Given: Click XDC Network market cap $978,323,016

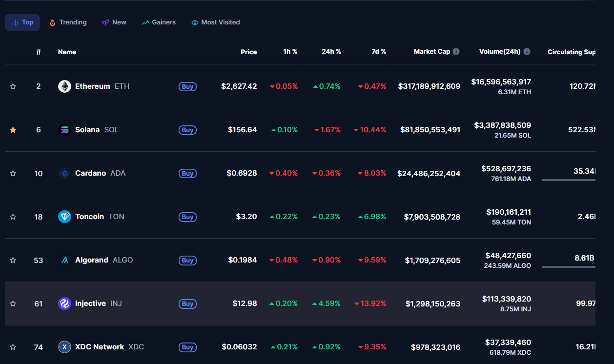Looking at the screenshot, I should point(435,347).
